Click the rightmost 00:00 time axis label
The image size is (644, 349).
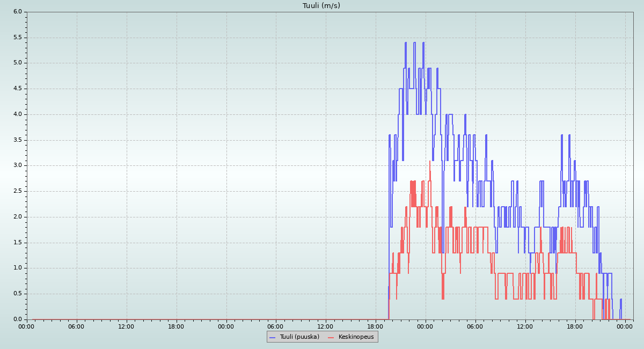coord(625,326)
